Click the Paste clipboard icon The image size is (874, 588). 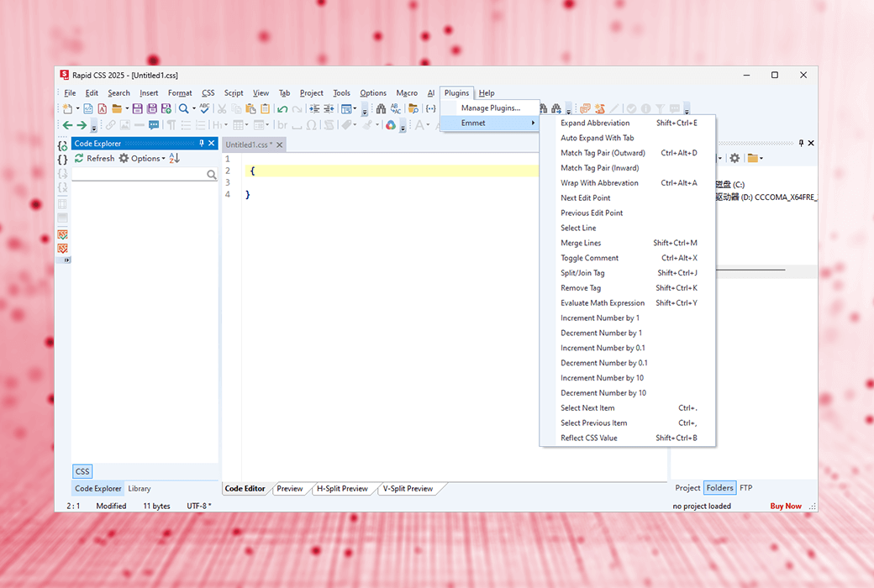250,108
